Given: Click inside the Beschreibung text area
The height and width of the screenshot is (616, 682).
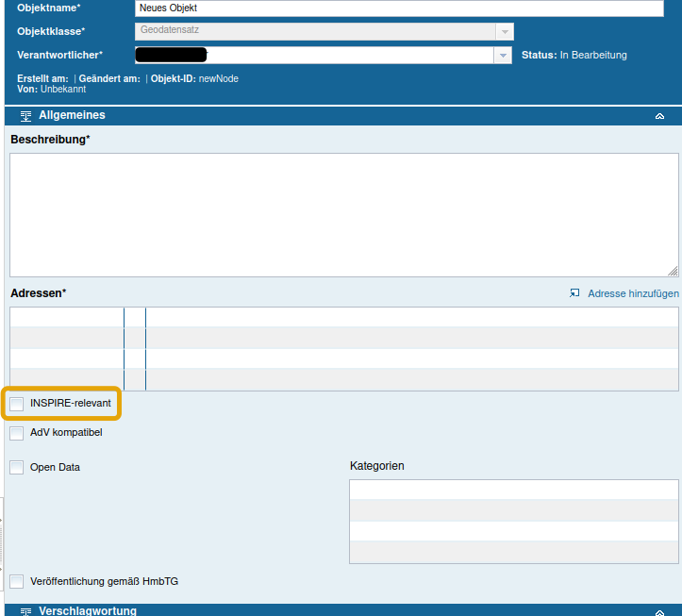Looking at the screenshot, I should [343, 214].
